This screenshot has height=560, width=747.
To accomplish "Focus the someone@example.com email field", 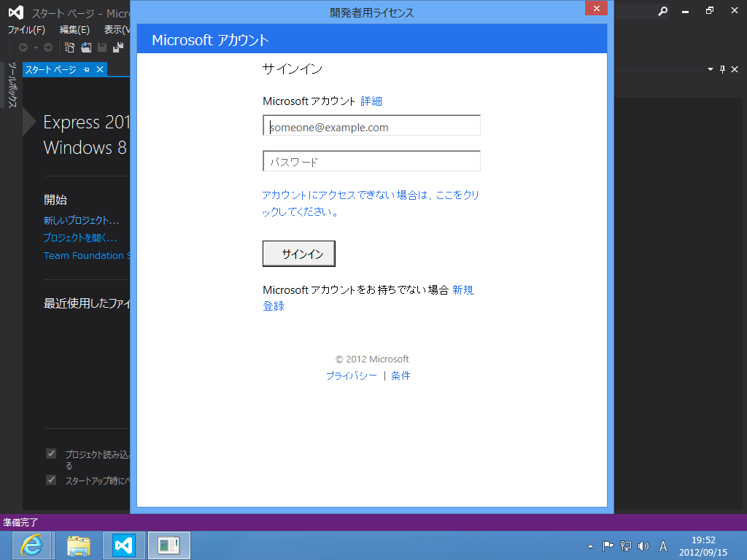I will coord(371,125).
